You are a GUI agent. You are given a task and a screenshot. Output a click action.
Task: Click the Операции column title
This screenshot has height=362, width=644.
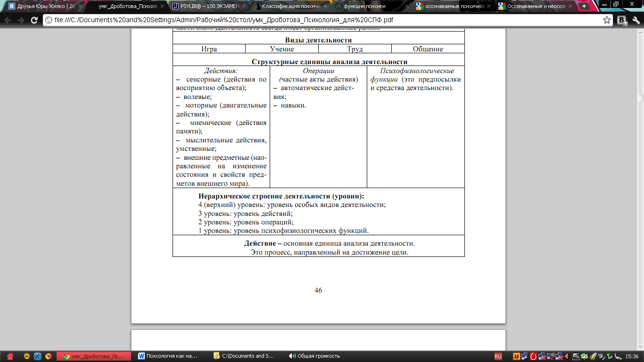point(318,71)
